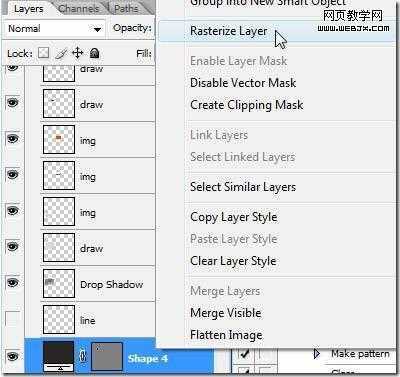Choose Copy Layer Style

coord(234,217)
